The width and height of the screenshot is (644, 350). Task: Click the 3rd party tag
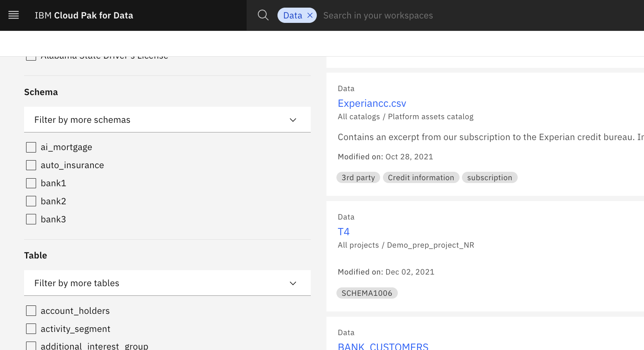(358, 178)
